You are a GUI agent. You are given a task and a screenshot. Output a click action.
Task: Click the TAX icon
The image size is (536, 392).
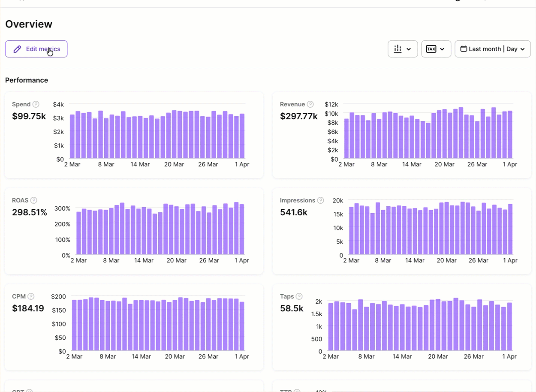[431, 49]
